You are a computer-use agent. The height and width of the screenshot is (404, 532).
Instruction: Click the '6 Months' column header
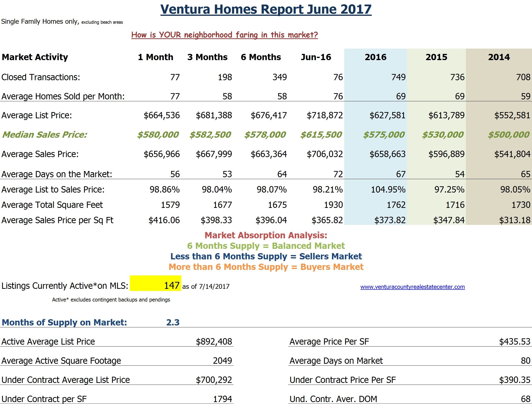261,57
